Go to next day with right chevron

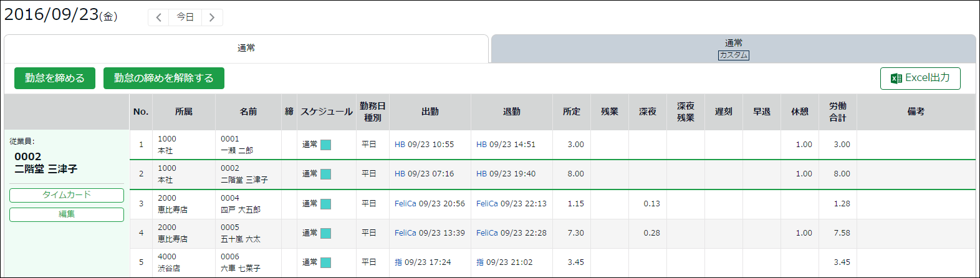point(212,17)
